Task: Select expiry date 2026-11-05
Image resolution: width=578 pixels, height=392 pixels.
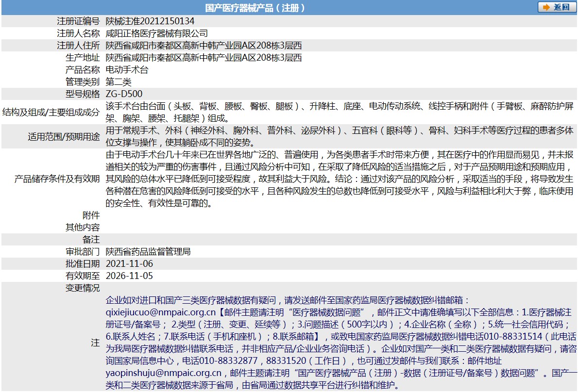Action: 129,276
